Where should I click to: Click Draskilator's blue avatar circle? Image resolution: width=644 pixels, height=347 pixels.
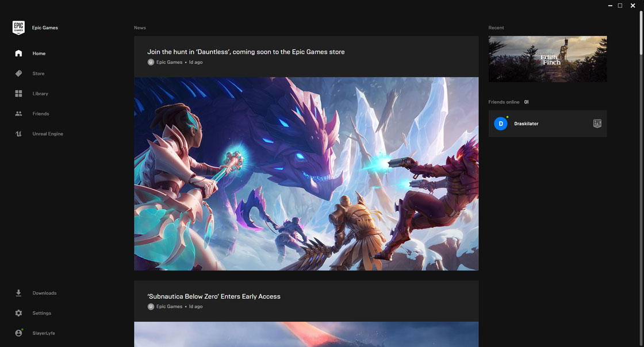[x=501, y=124]
